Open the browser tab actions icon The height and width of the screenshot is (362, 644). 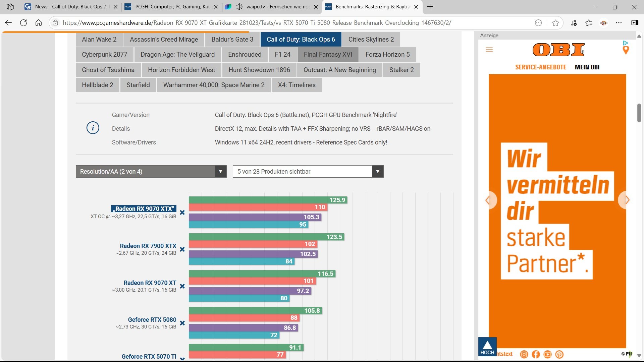pyautogui.click(x=10, y=7)
